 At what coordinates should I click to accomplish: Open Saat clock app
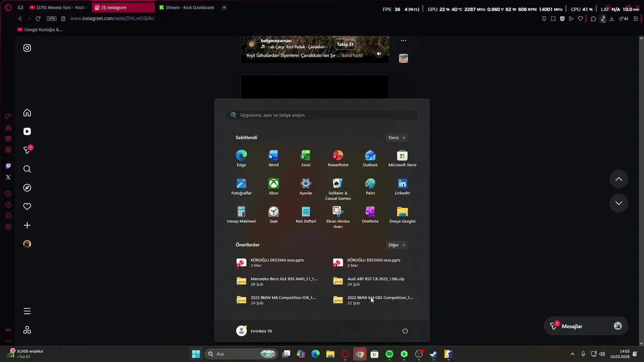point(274,215)
